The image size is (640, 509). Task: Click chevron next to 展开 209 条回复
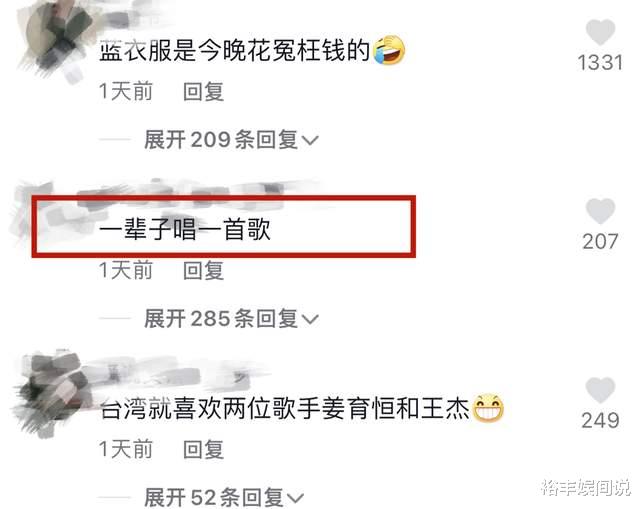point(310,141)
